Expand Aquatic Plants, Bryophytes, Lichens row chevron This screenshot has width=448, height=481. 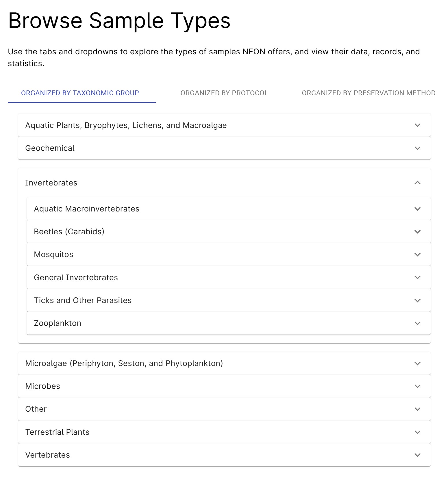417,125
